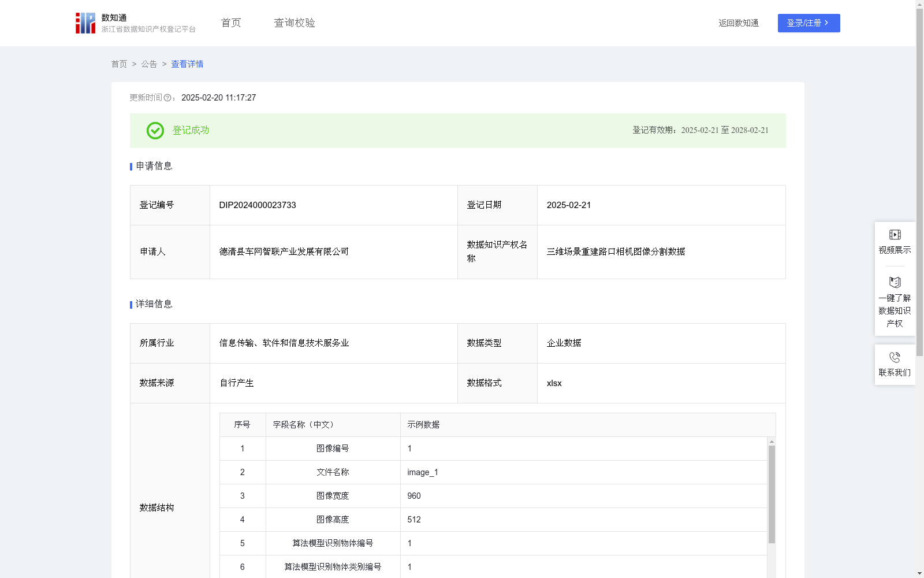Click the 图像宽度 field row

click(493, 496)
